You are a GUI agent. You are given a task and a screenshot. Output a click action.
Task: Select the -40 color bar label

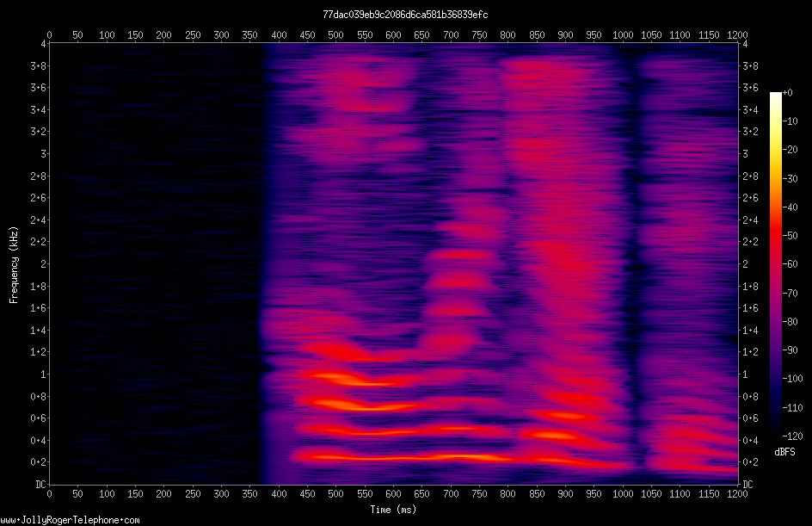pos(790,207)
